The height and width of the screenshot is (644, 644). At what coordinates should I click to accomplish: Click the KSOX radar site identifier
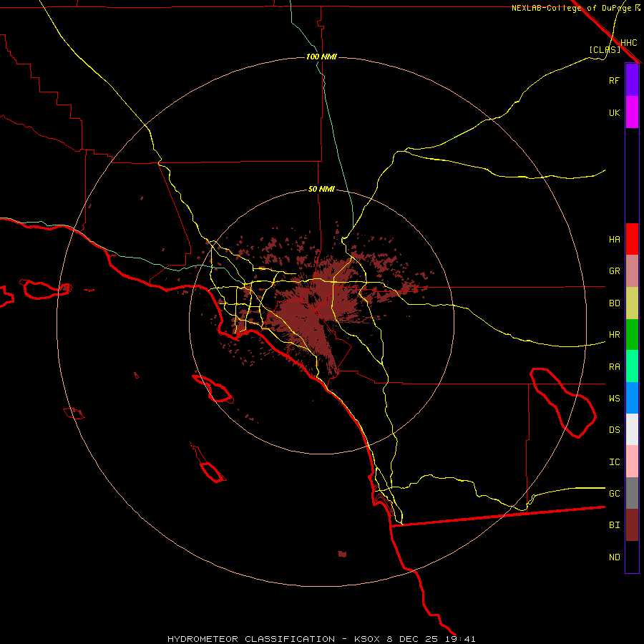[368, 639]
